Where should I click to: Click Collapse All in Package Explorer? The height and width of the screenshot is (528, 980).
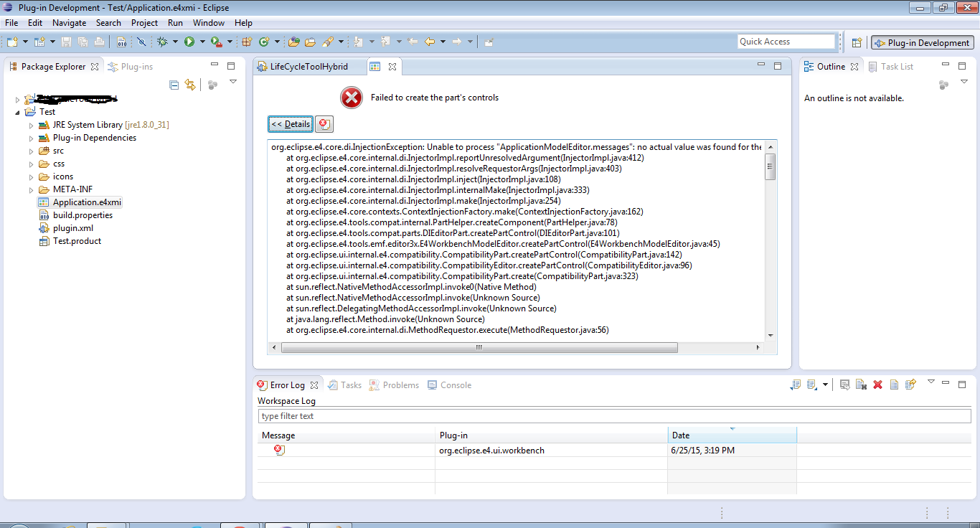tap(174, 85)
